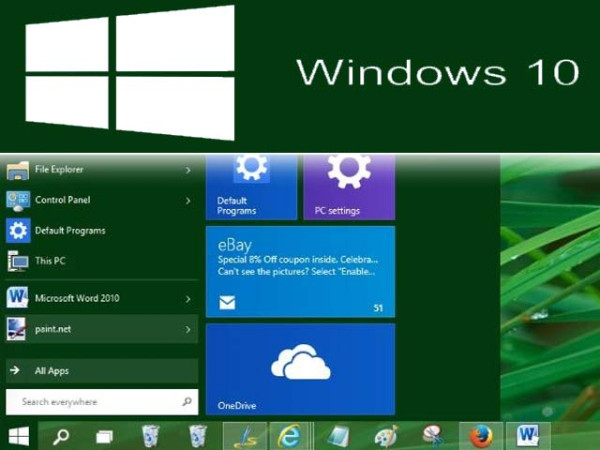Click the Windows Start button on the taskbar

click(x=18, y=435)
